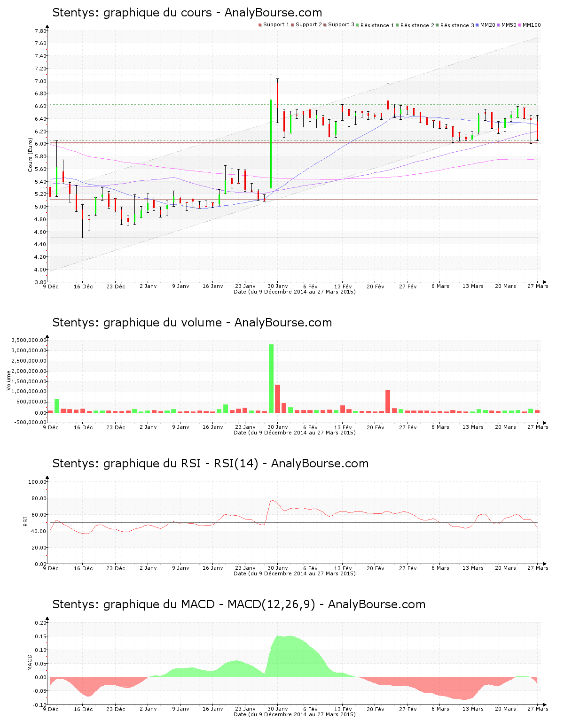Click the 100.00 value on the RSI axis
The height and width of the screenshot is (728, 564).
click(x=38, y=482)
